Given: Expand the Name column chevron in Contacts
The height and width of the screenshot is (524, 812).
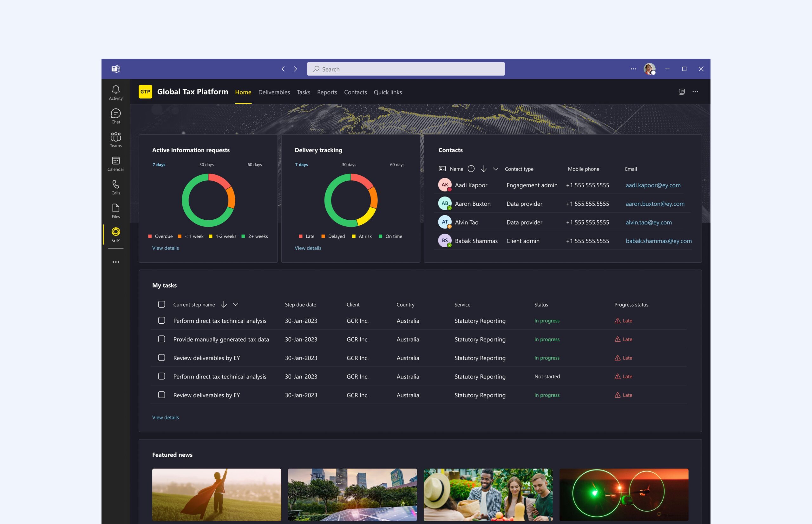Looking at the screenshot, I should coord(495,169).
